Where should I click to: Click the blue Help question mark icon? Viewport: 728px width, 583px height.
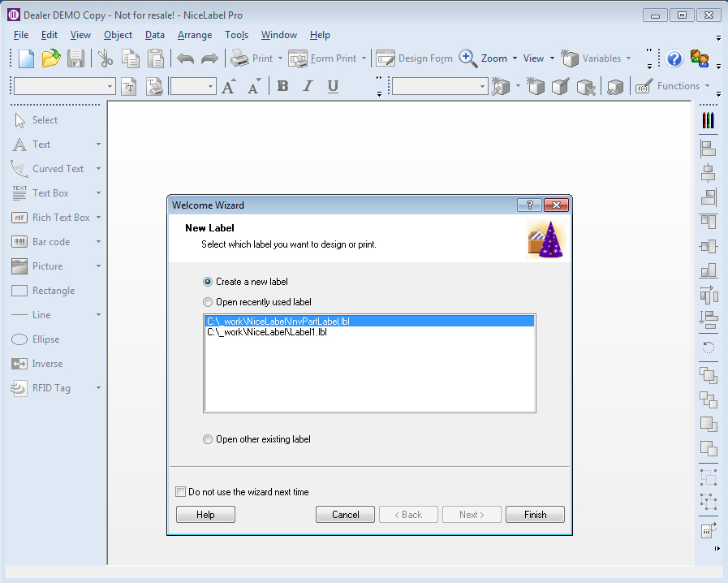click(x=674, y=58)
